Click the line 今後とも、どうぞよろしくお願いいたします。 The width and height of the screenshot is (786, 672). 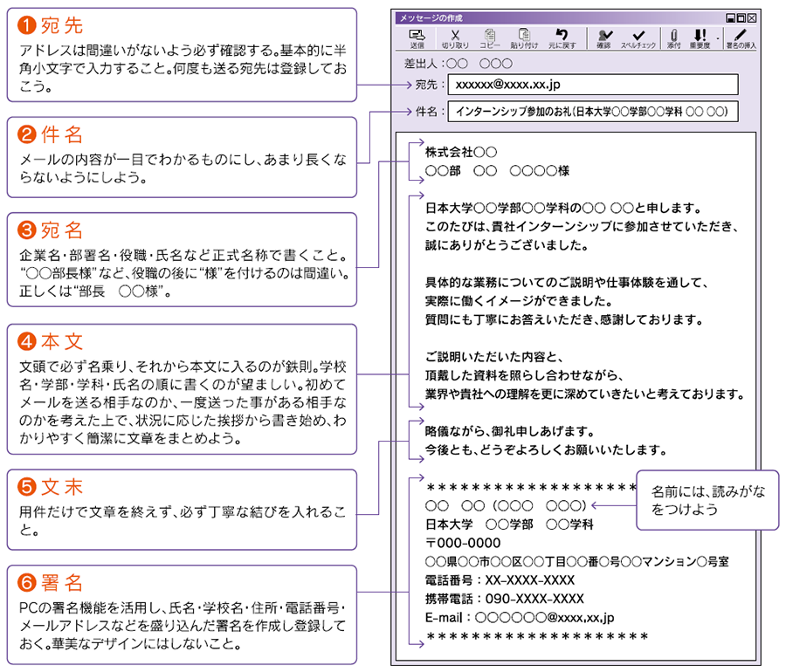[x=547, y=449]
